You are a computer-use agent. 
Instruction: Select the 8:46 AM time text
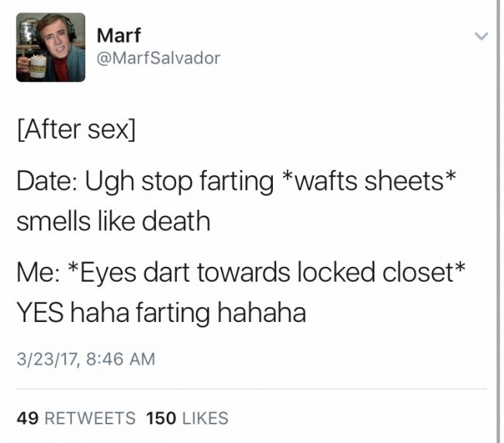120,359
